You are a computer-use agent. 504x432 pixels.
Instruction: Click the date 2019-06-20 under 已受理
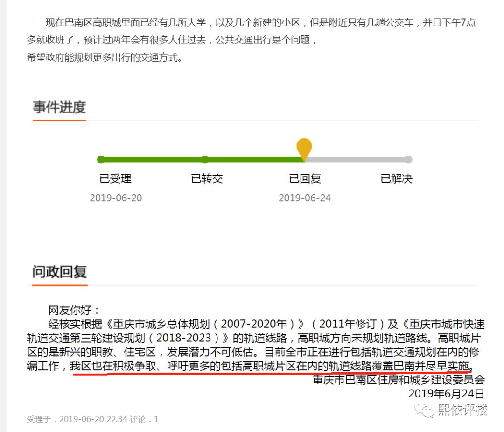(x=116, y=198)
